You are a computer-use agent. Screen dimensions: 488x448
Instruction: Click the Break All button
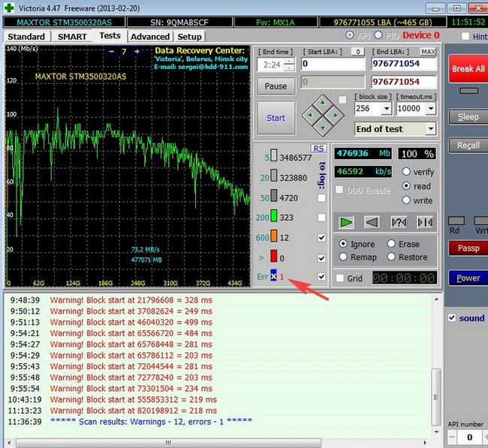coord(468,69)
